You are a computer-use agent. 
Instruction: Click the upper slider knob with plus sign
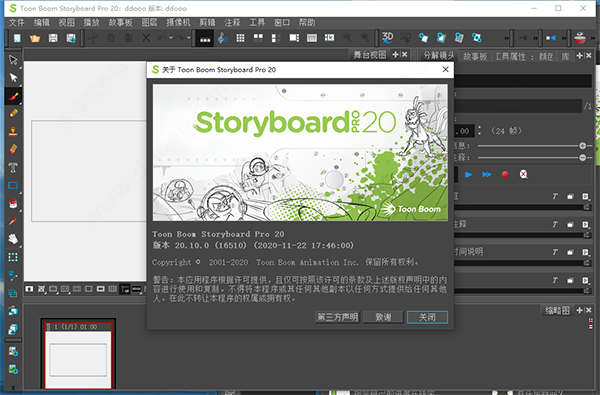coord(582,145)
